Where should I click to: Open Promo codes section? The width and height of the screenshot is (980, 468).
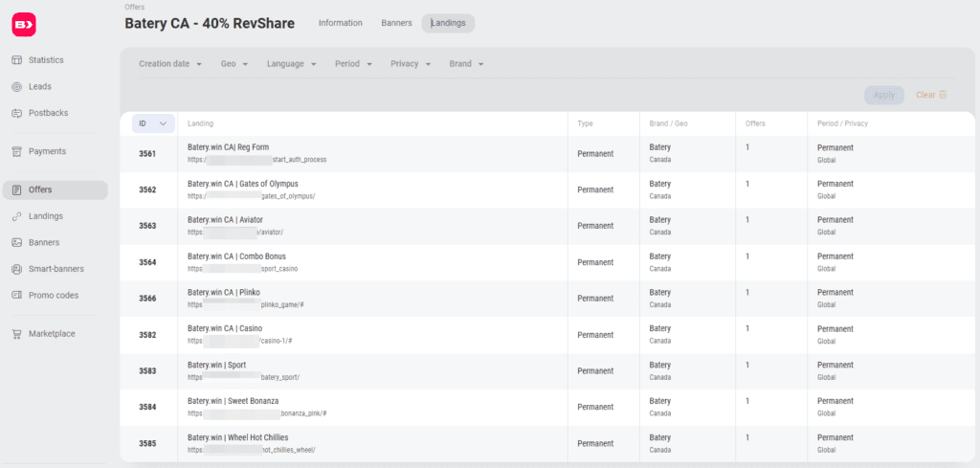55,295
